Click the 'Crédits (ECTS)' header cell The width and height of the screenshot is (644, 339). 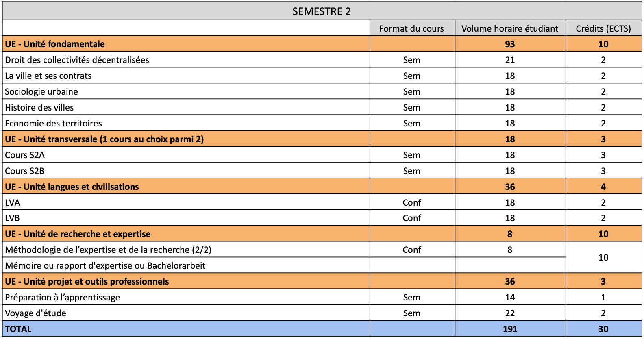coord(603,28)
